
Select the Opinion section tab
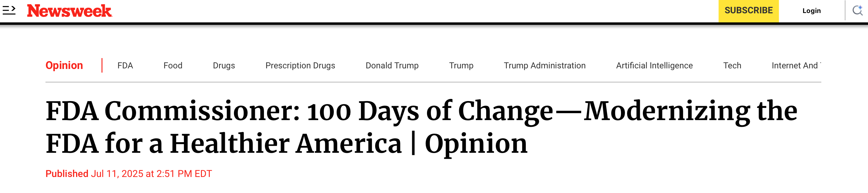pos(64,65)
